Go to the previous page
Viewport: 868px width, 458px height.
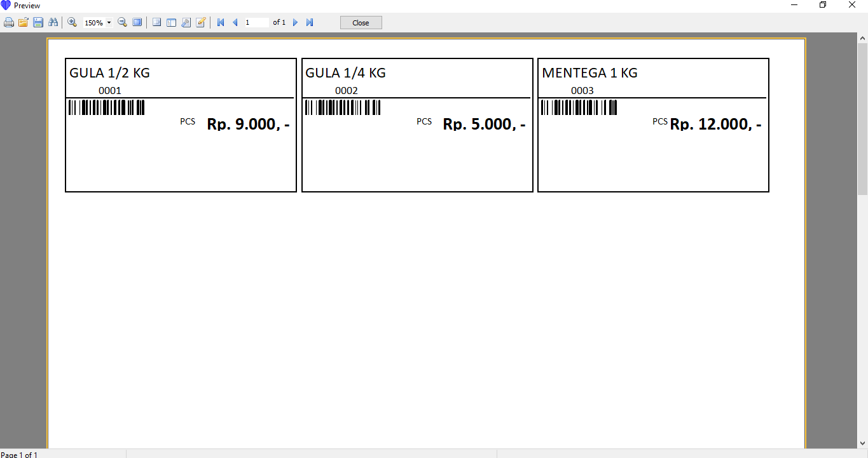[235, 22]
